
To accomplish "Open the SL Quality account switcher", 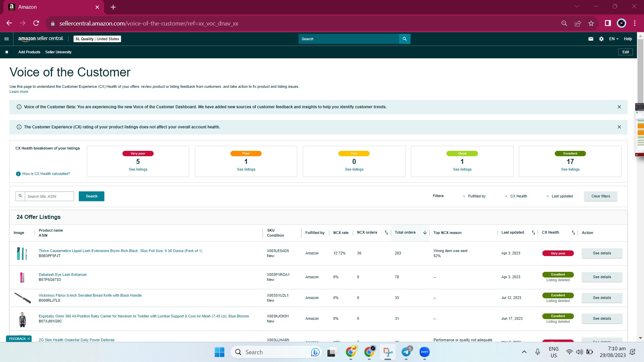I will (97, 39).
